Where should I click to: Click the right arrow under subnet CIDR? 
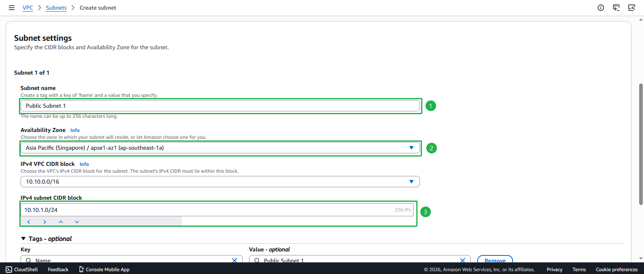pyautogui.click(x=45, y=222)
